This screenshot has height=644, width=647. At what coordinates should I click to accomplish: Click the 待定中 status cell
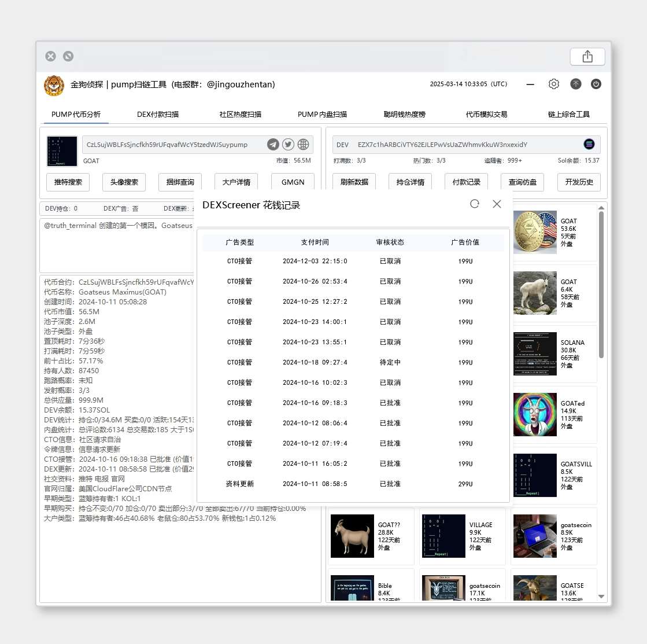coord(390,362)
